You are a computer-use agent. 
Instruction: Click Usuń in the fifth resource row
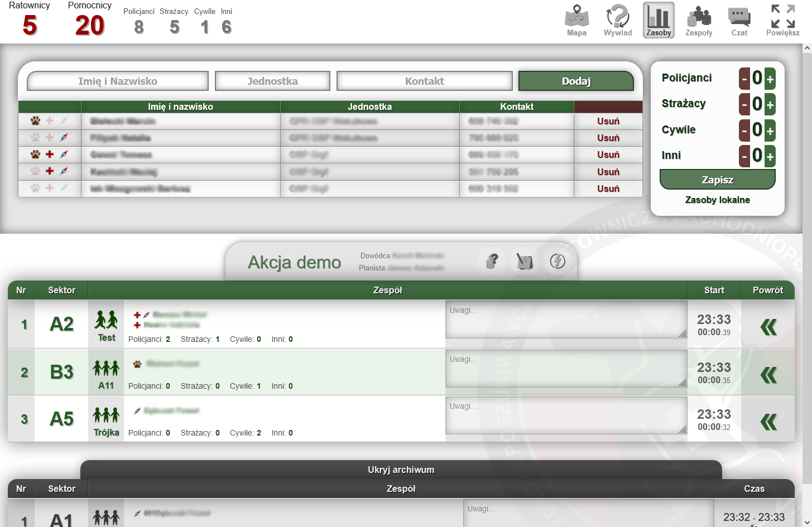click(608, 188)
